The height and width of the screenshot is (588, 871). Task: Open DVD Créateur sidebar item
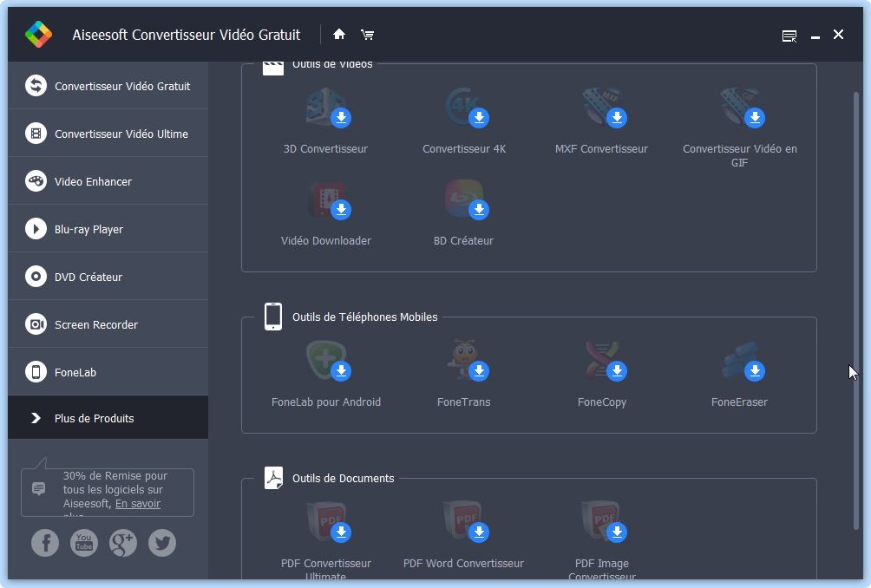point(108,277)
